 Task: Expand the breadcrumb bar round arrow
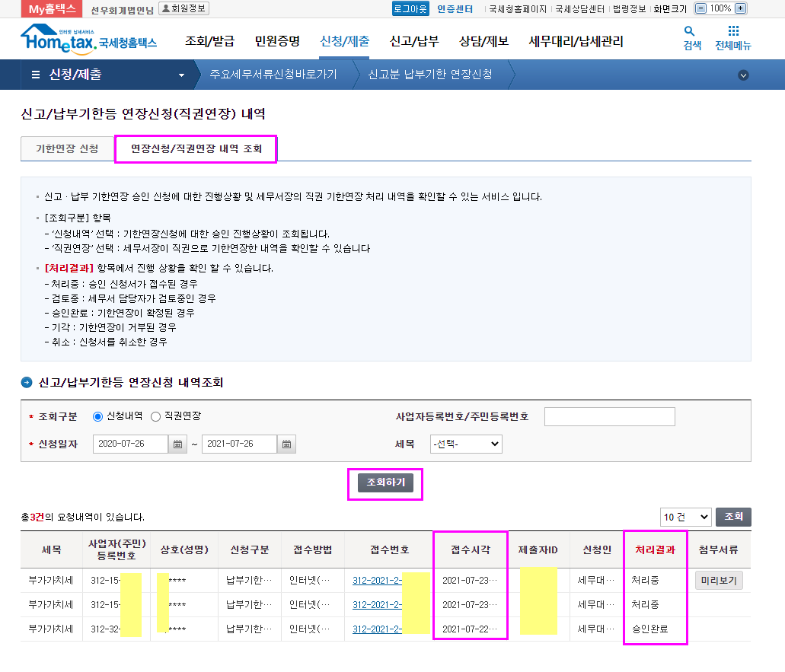click(x=743, y=75)
